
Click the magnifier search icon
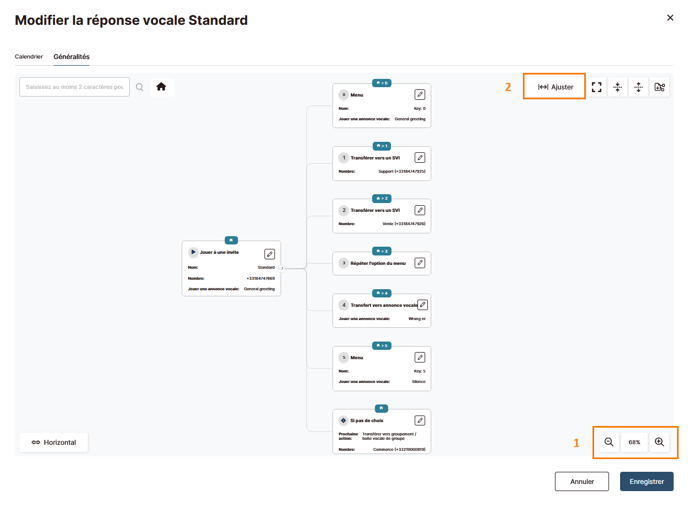(140, 87)
